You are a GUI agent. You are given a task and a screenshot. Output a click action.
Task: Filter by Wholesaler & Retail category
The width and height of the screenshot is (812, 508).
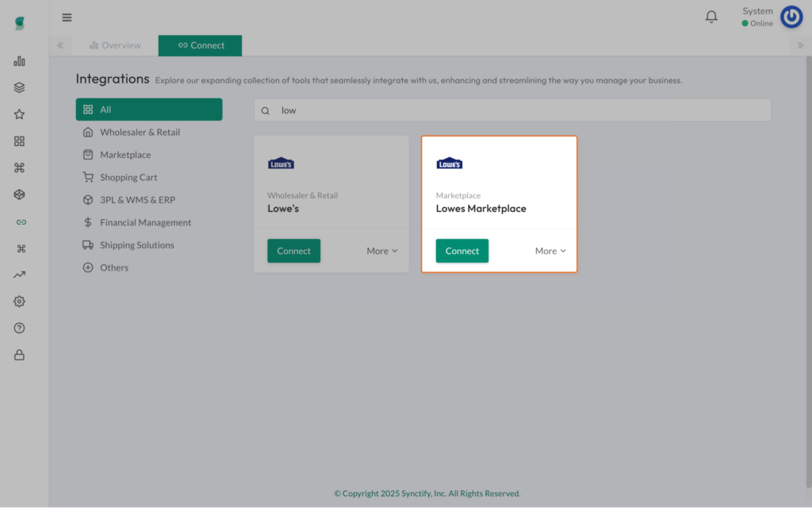click(149, 133)
